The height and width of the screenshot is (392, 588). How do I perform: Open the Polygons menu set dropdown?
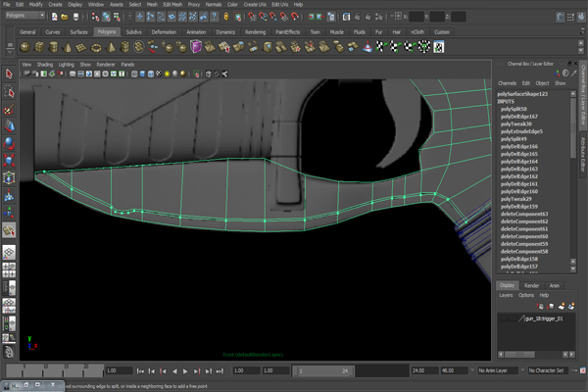tap(25, 16)
